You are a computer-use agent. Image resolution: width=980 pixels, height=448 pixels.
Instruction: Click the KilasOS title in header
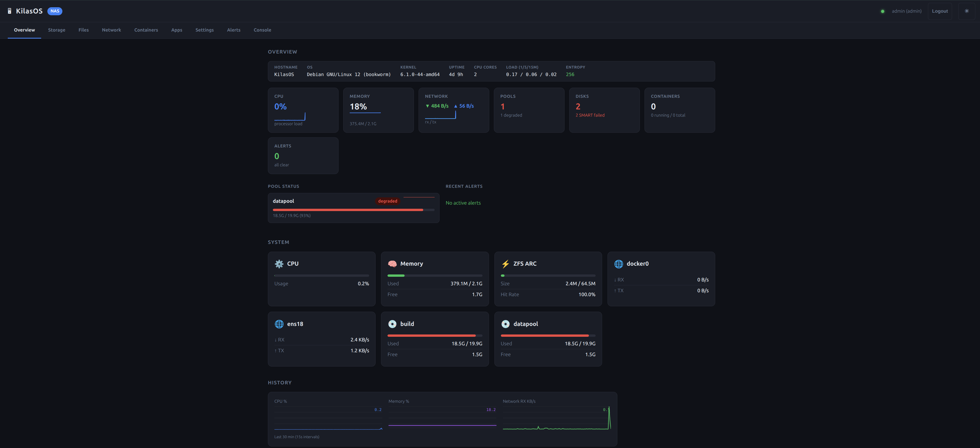pyautogui.click(x=29, y=11)
